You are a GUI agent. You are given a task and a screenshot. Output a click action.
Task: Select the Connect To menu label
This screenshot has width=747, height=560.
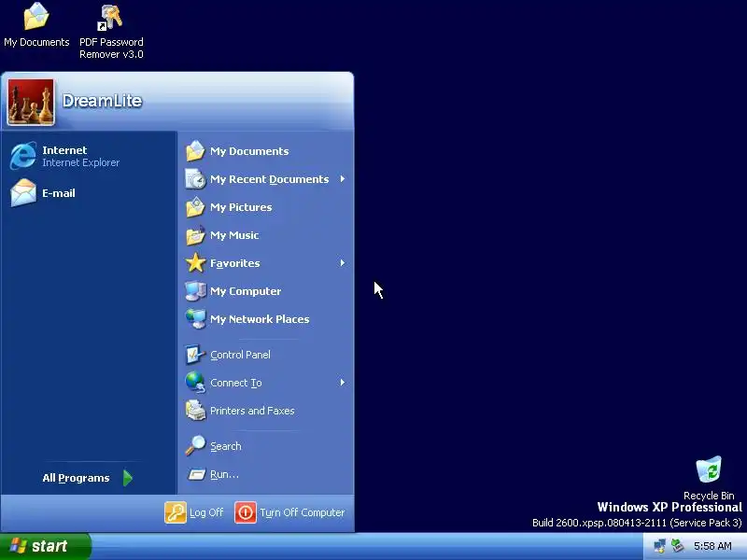tap(236, 383)
